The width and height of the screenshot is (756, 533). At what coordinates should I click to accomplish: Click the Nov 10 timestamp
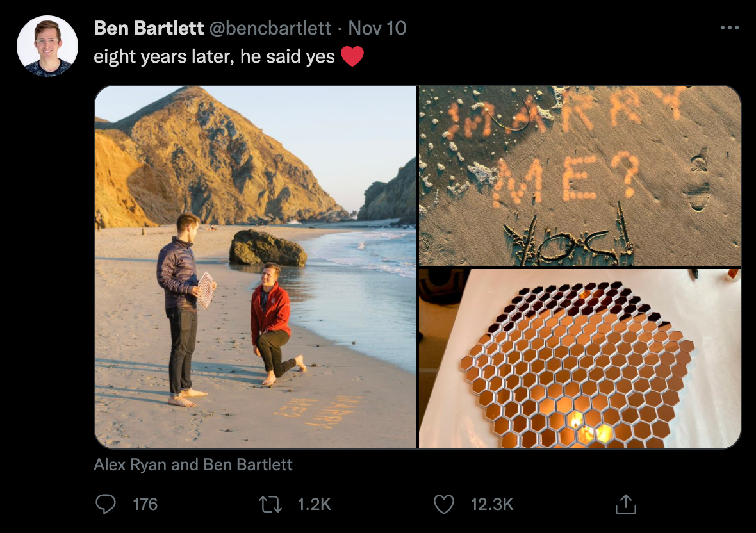(x=377, y=28)
